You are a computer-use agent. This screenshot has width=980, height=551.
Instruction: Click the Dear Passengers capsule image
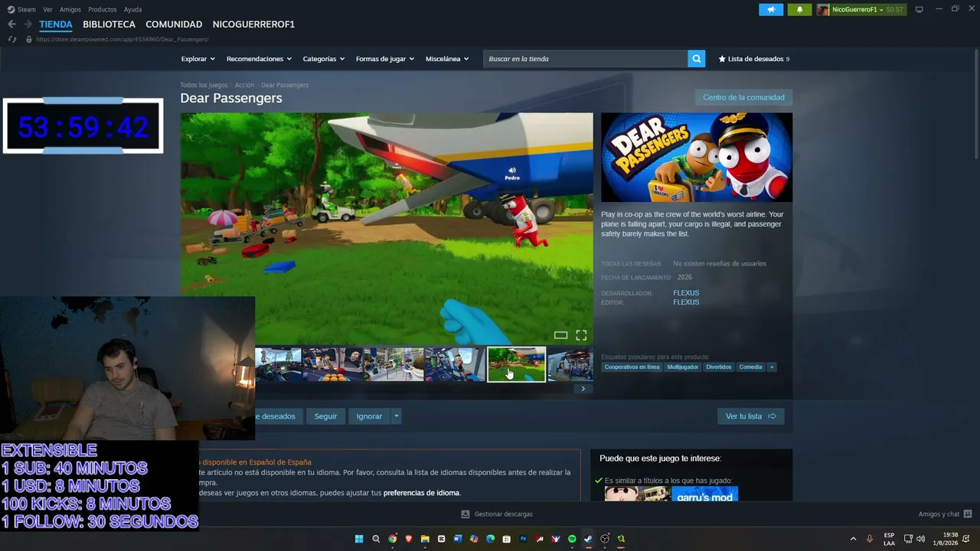click(x=697, y=158)
